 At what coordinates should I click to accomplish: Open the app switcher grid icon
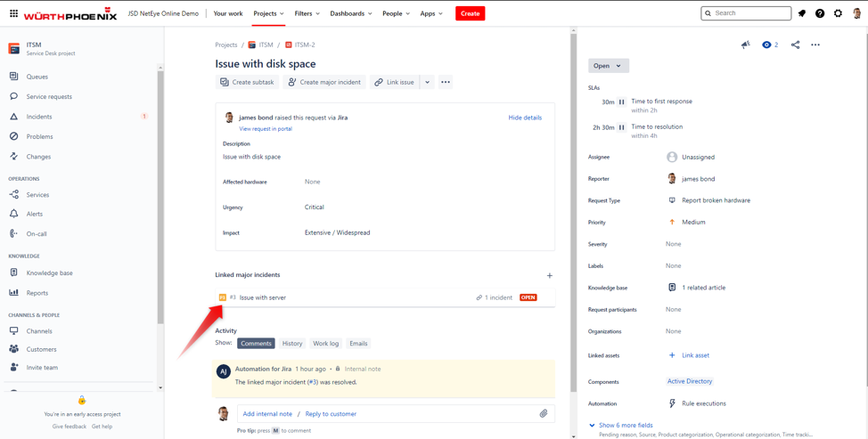[x=13, y=13]
